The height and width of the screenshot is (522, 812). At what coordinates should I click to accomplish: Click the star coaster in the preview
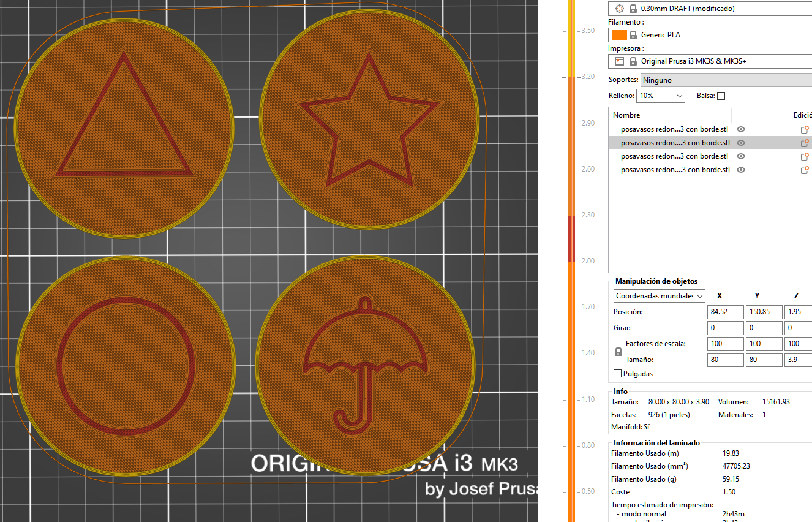tap(368, 119)
